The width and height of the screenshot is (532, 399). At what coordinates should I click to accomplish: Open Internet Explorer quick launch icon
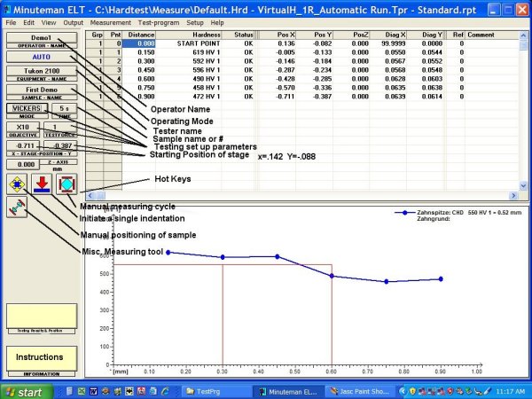(165, 391)
